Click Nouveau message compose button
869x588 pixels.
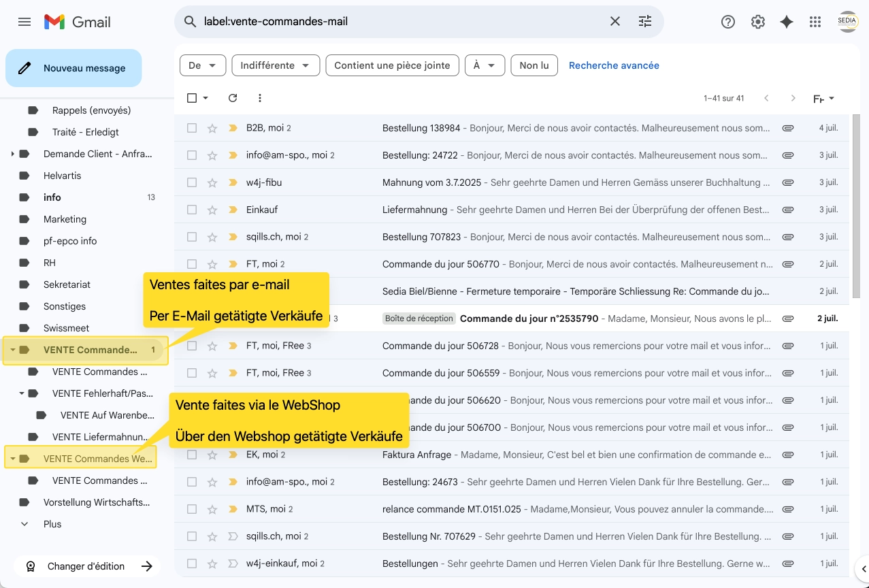(73, 68)
